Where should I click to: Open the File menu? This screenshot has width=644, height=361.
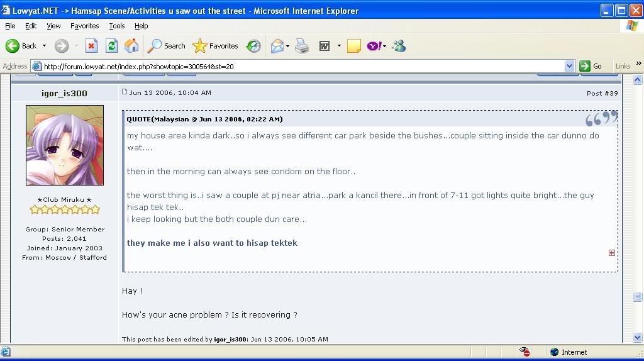10,26
